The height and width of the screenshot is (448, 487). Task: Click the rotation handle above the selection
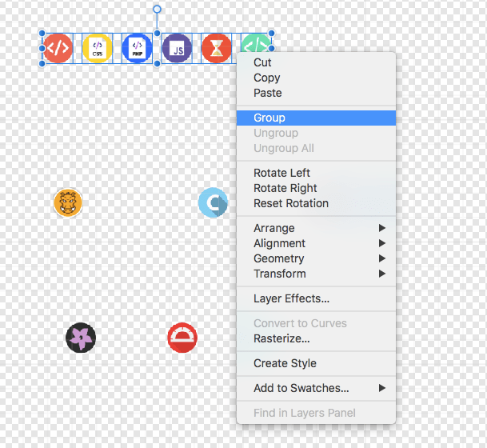[157, 10]
